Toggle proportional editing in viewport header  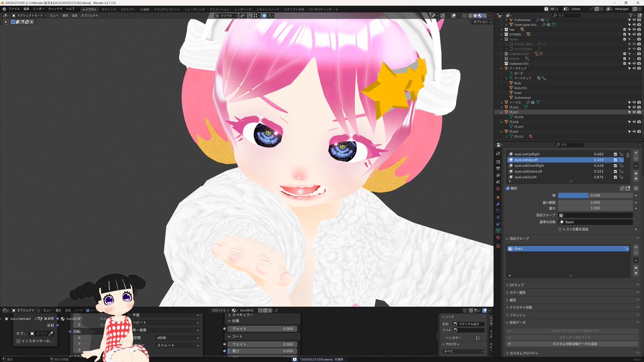(x=264, y=16)
